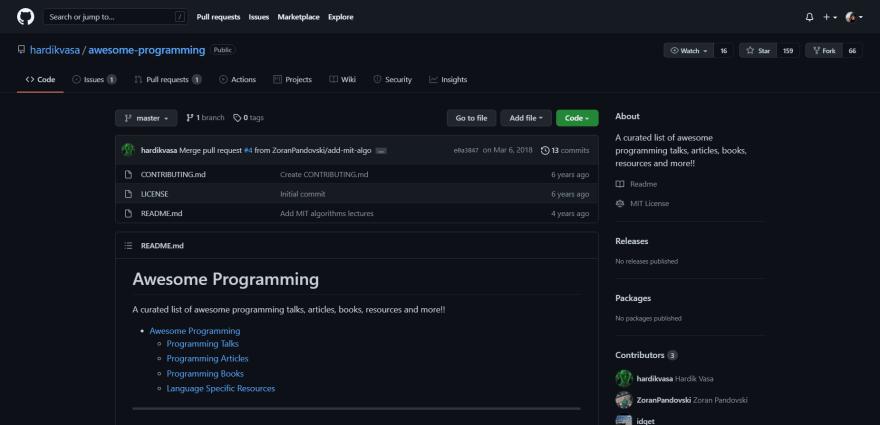Open the Create CONTRIBUTING.md commit message
Viewport: 880px width, 425px height.
[x=324, y=175]
